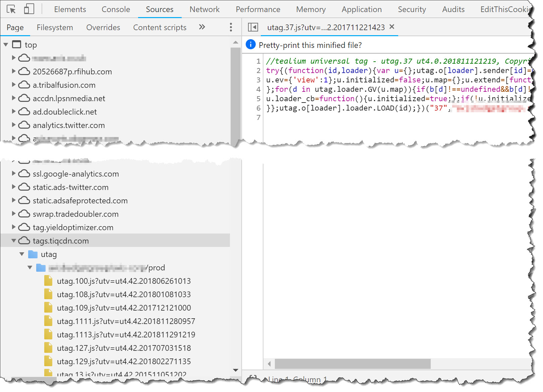Open the Overrides navigator tab

[103, 27]
